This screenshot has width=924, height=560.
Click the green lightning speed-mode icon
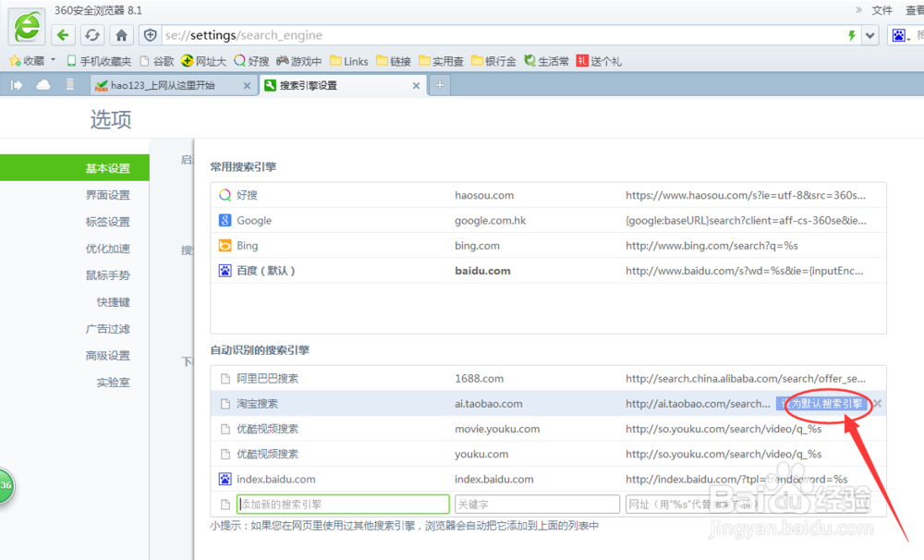coord(852,35)
